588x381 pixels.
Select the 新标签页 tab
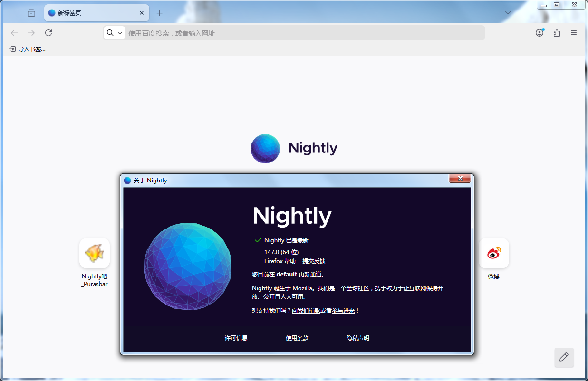tap(90, 13)
